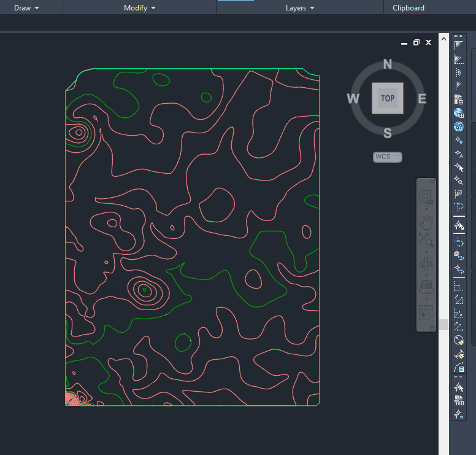
Task: Click the vertical scrollbar thumb beside the drawing
Action: point(443,324)
